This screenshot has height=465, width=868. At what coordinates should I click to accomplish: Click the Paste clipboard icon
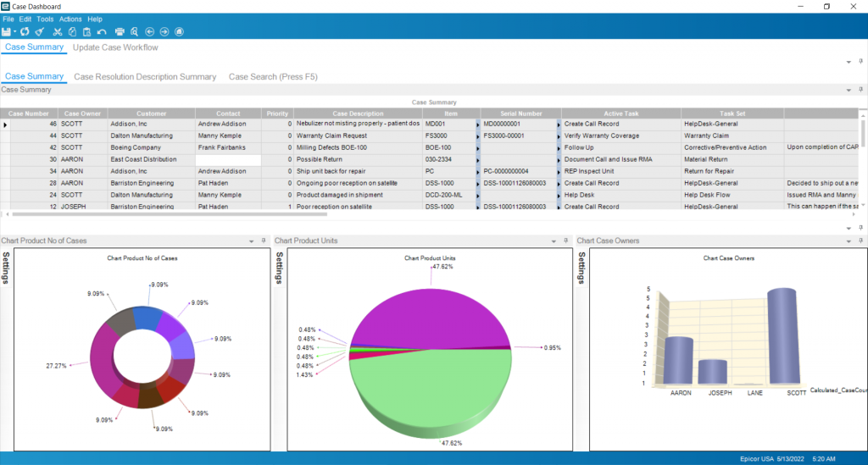pos(87,32)
